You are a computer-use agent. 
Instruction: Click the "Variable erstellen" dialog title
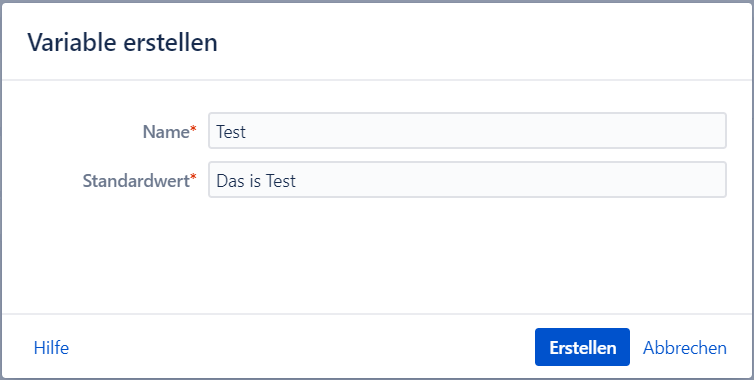pyautogui.click(x=122, y=43)
